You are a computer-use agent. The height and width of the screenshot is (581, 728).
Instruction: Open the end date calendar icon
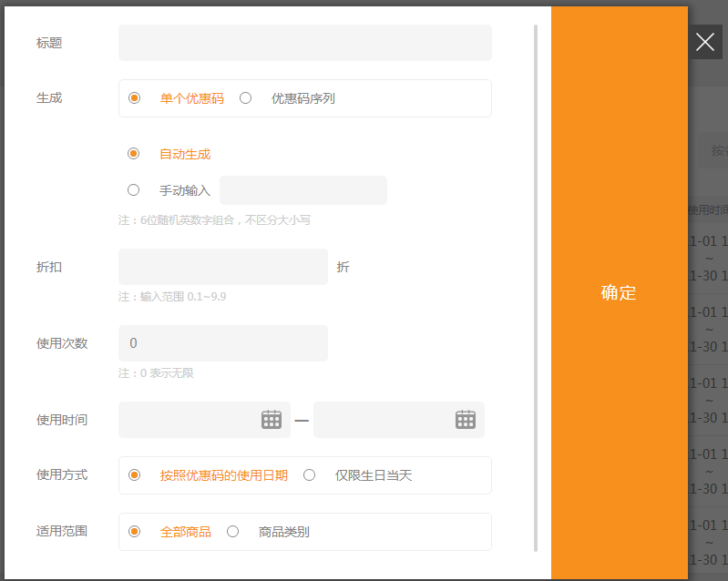pos(466,420)
